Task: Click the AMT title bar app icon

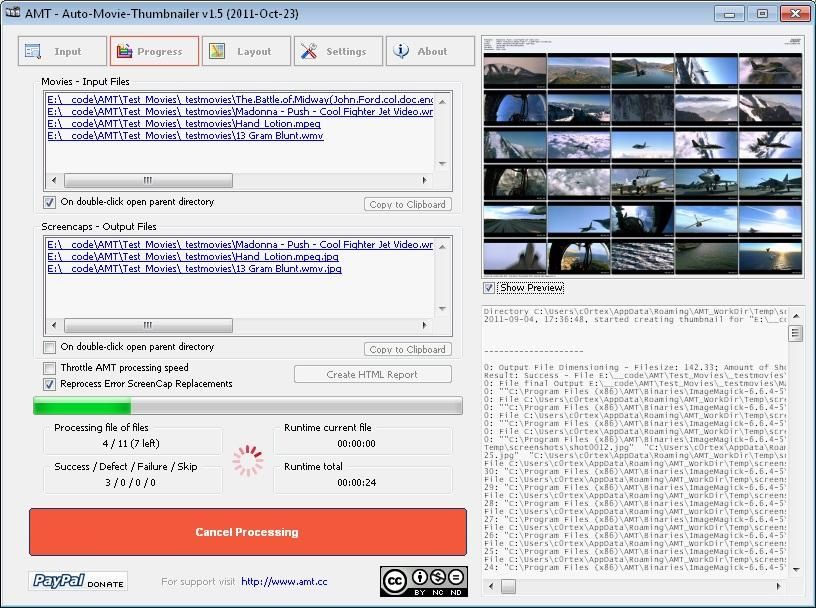Action: click(x=15, y=13)
